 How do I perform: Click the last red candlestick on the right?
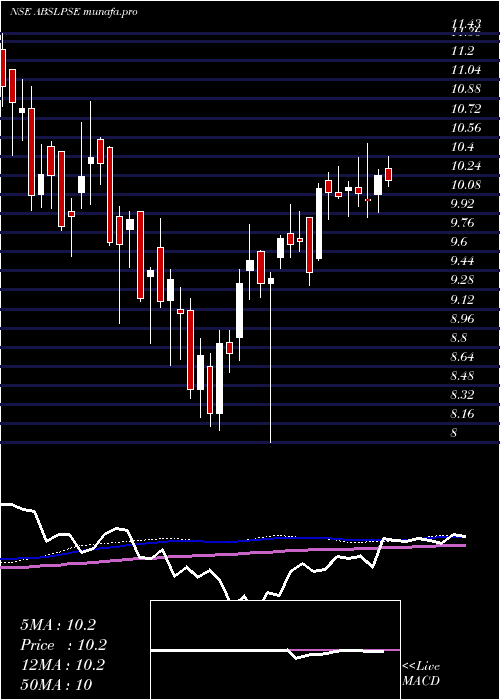coord(388,175)
